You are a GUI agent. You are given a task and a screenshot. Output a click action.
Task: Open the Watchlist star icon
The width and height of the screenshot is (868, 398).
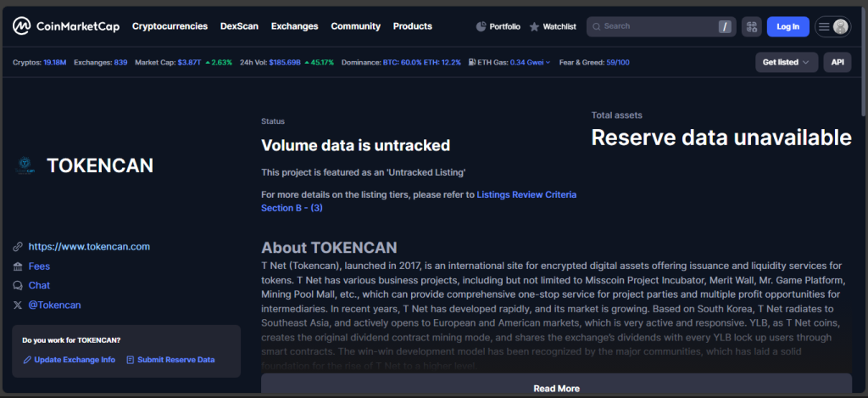(534, 27)
